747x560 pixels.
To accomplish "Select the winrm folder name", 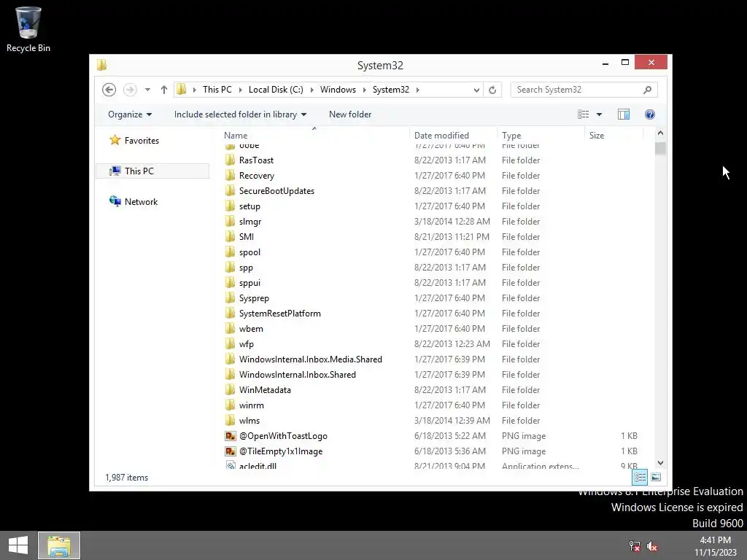I will [252, 405].
